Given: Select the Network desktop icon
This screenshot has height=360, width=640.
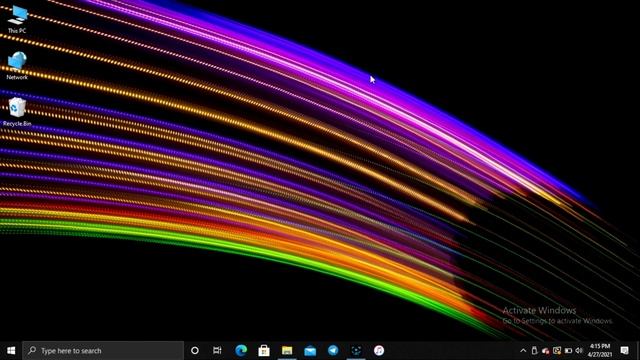Looking at the screenshot, I should 17,65.
